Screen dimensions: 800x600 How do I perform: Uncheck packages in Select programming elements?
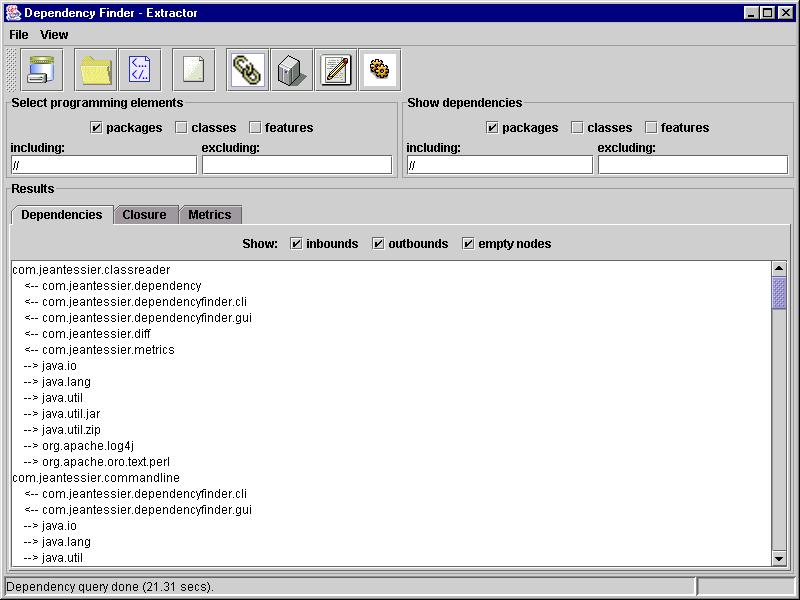click(96, 128)
